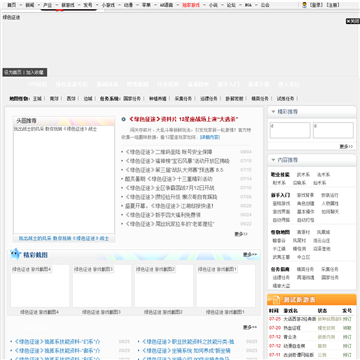Click 更多>> in the 精彩推荐 panel
Screen dimensions: 360x360
tap(346, 146)
